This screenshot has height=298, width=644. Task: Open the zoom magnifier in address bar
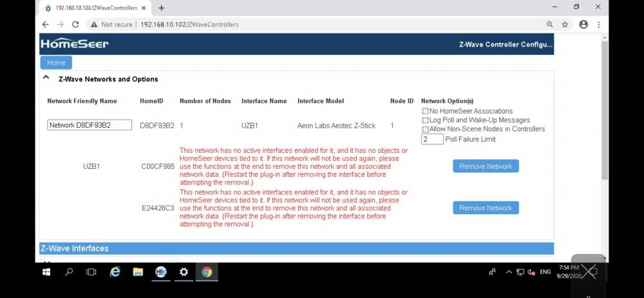tap(549, 25)
